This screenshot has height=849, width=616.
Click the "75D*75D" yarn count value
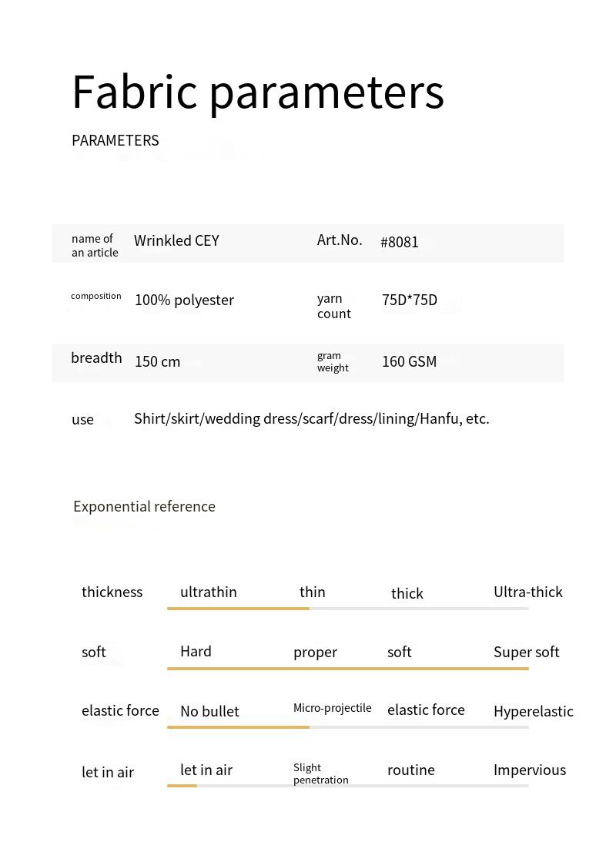click(410, 300)
